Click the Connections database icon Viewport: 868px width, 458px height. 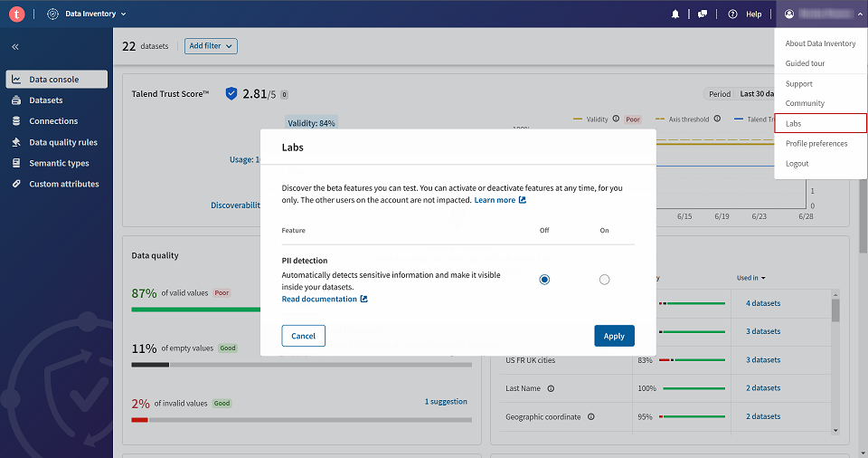tap(16, 121)
